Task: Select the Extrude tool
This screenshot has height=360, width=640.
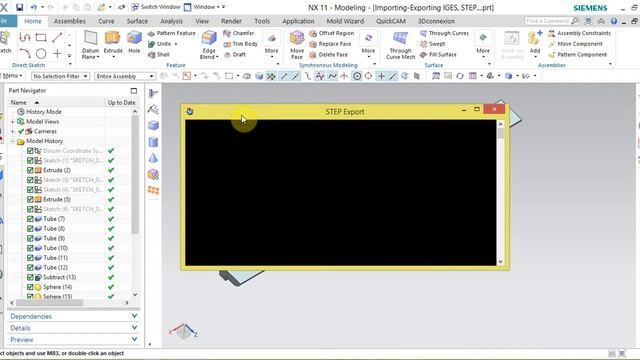Action: pyautogui.click(x=113, y=42)
